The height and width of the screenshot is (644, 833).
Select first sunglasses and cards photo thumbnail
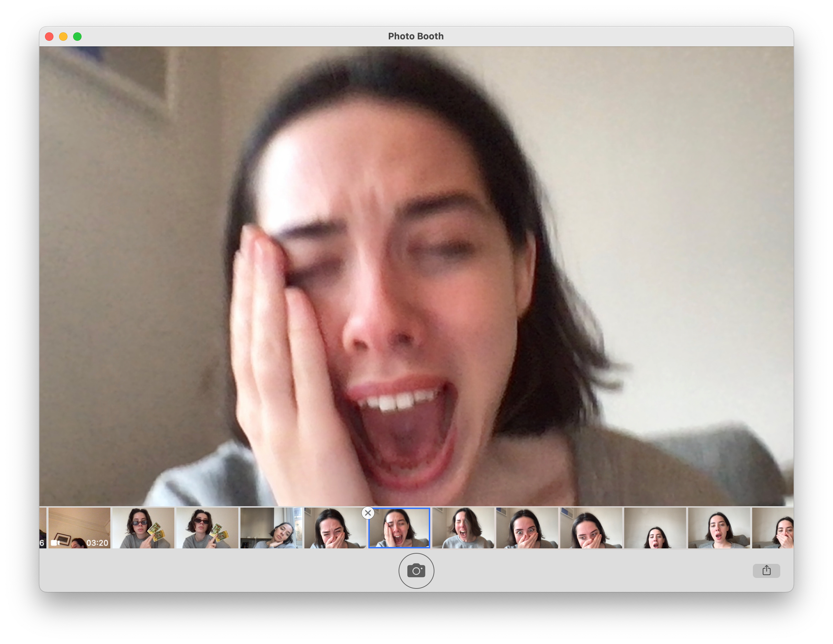coord(143,528)
